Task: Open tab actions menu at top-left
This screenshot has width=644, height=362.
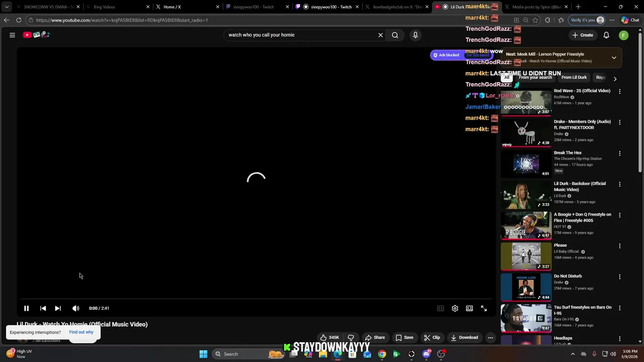Action: click(x=6, y=7)
